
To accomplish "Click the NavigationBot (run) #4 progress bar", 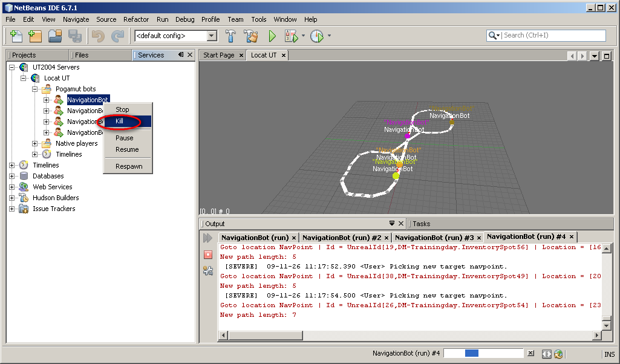I will pyautogui.click(x=483, y=353).
